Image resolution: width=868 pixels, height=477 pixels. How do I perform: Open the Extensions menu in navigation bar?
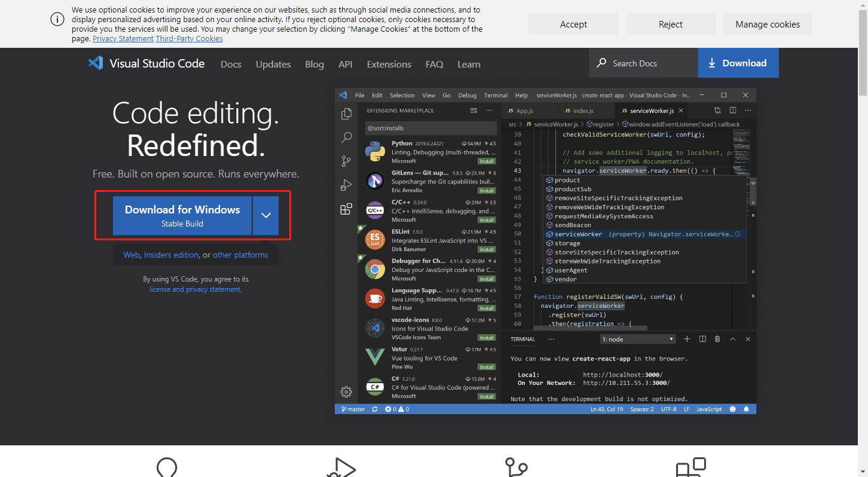[x=389, y=64]
